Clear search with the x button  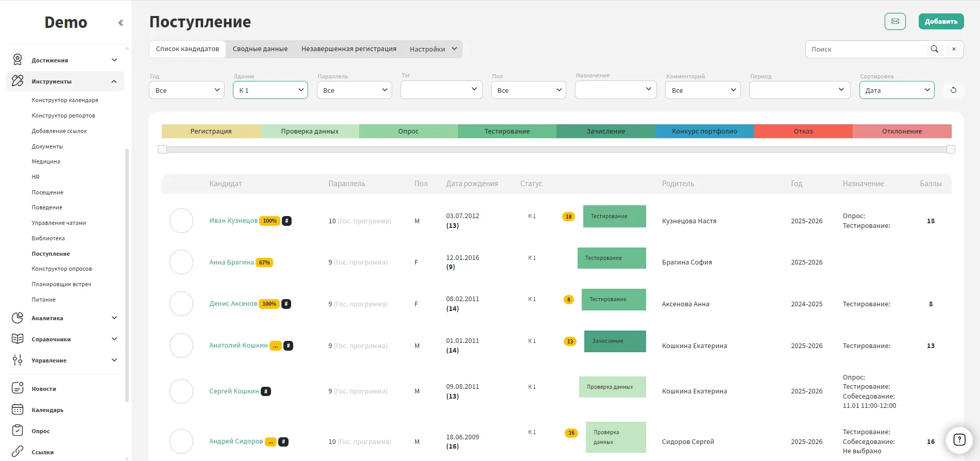954,50
